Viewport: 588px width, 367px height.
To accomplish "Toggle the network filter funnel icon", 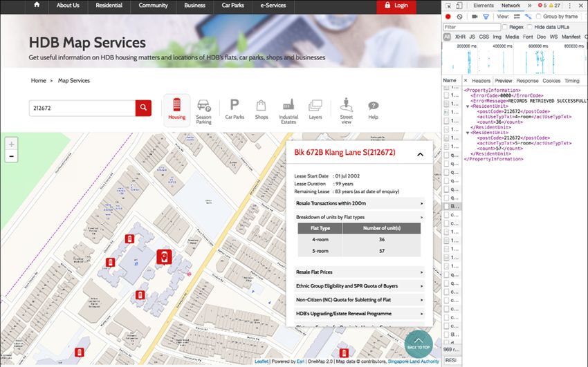I will tap(486, 17).
